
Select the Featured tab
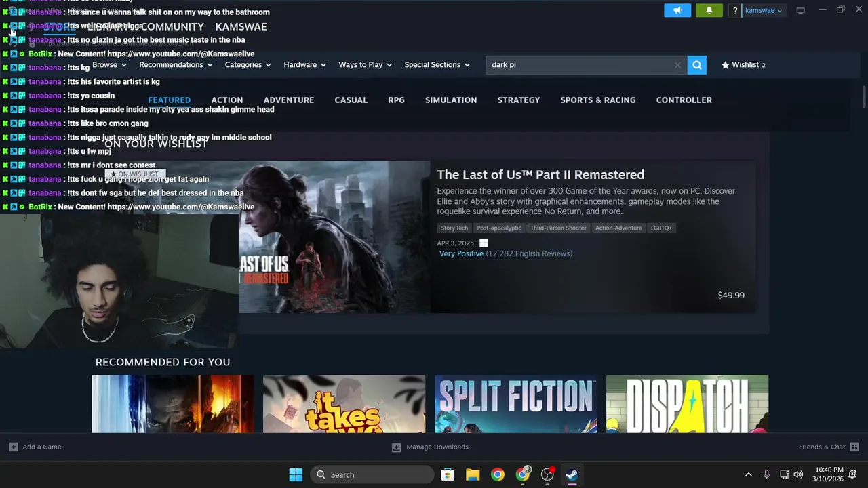170,100
